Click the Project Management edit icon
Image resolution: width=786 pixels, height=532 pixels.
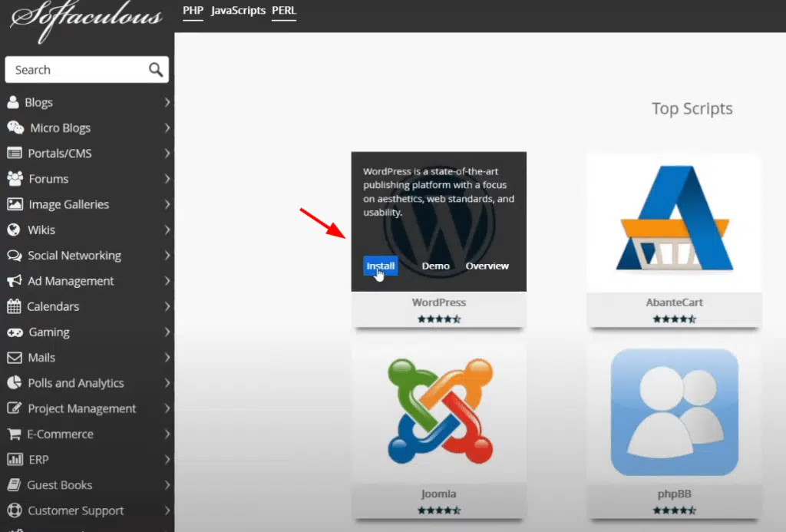[14, 408]
